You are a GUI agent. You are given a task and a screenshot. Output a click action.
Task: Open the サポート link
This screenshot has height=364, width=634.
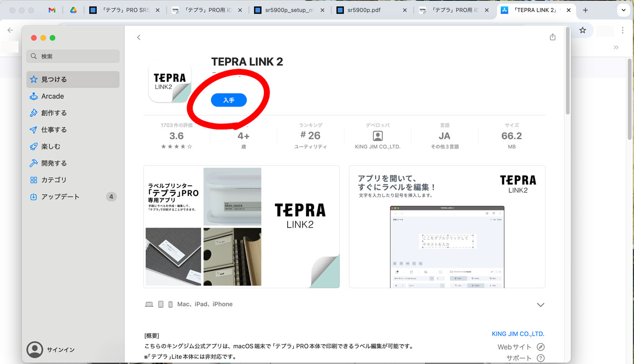519,358
